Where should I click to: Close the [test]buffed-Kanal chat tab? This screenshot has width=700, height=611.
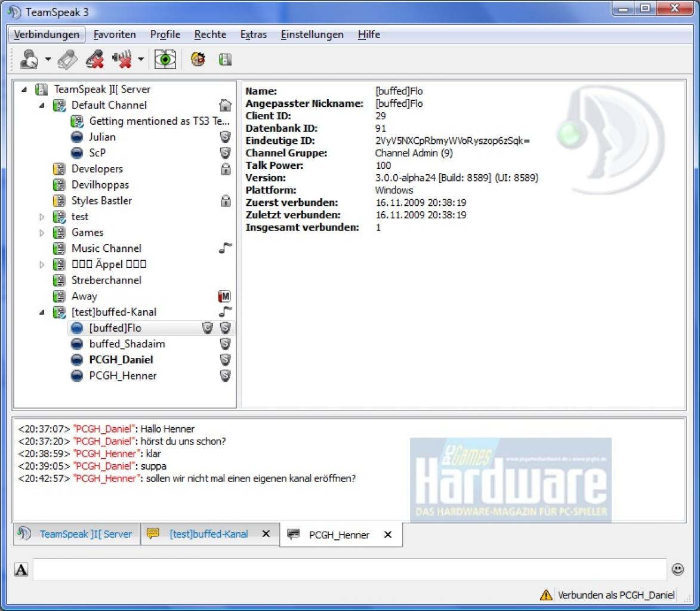(x=266, y=534)
